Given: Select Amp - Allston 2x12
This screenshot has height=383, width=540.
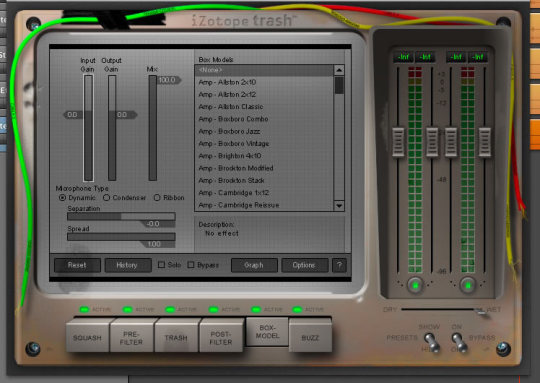Looking at the screenshot, I should pyautogui.click(x=264, y=94).
